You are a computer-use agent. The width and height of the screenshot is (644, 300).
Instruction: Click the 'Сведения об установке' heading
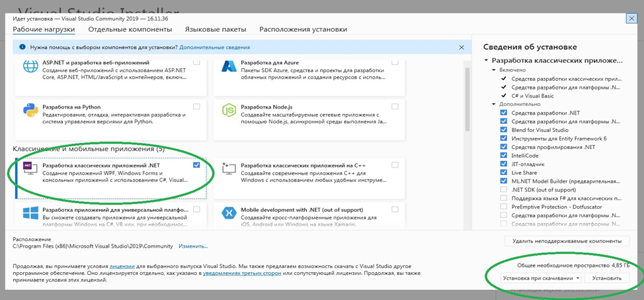pos(530,47)
